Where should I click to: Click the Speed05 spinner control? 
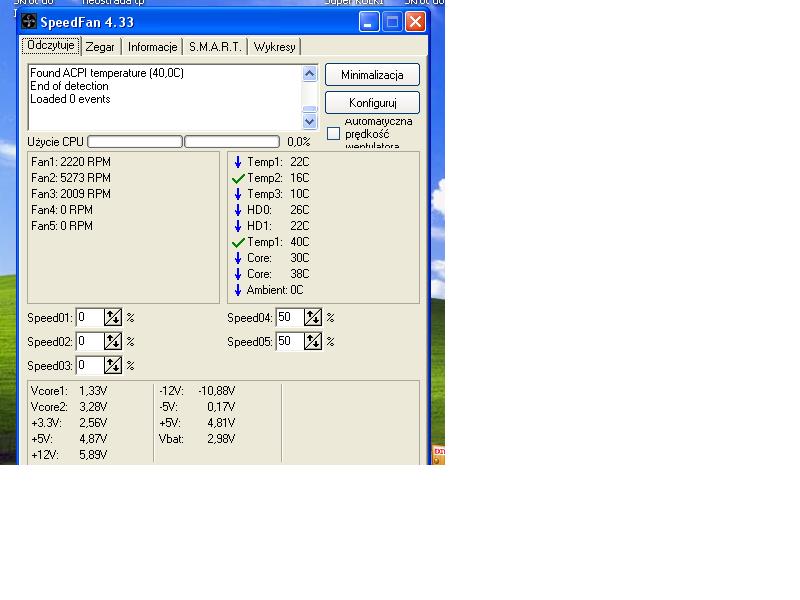[313, 341]
